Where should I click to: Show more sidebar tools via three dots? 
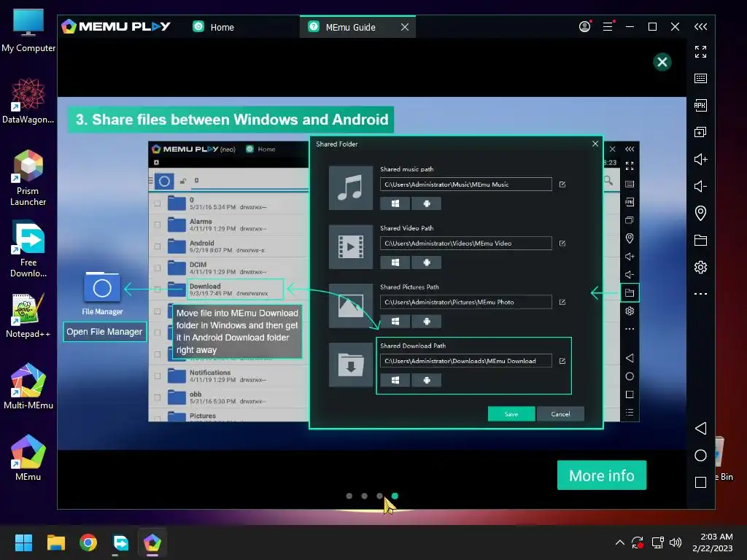tap(700, 294)
